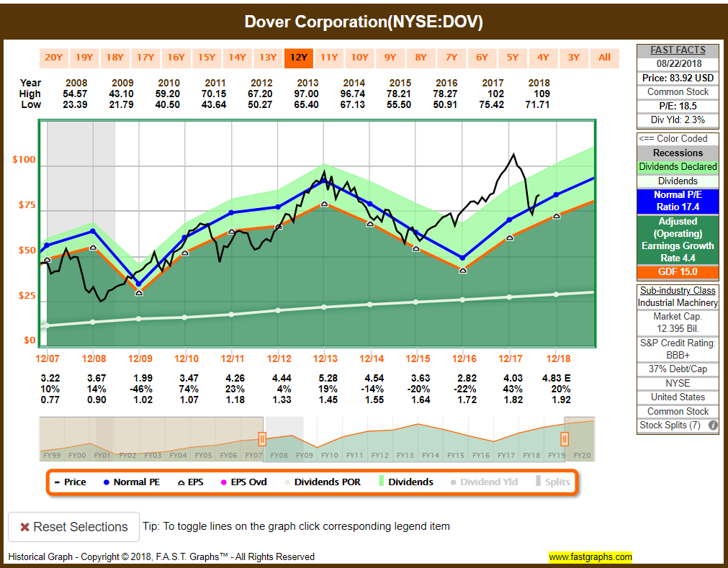This screenshot has width=728, height=568.
Task: Click the -46% EPS change value
Action: (141, 389)
